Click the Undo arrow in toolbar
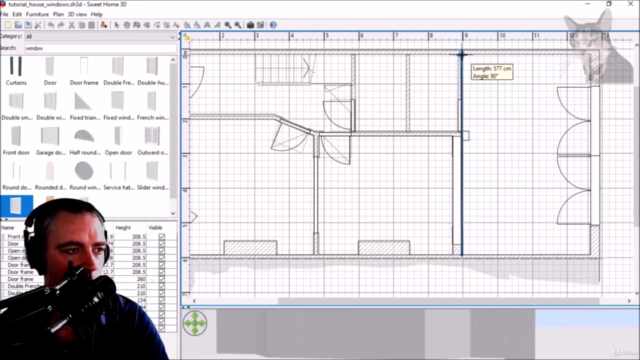Screen dimensions: 640x360 [51, 25]
